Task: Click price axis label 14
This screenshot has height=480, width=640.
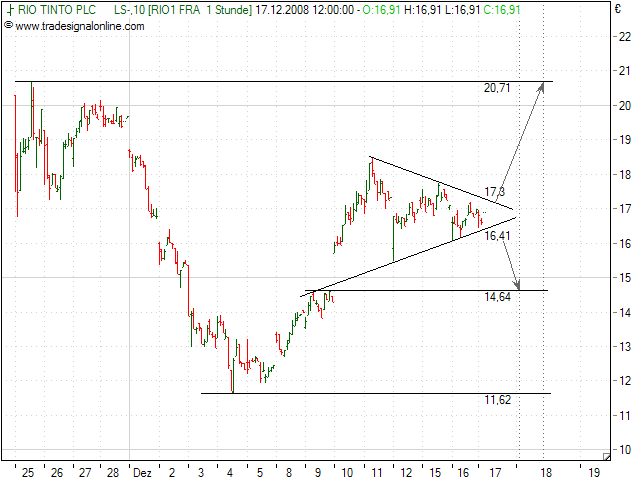Action: click(x=624, y=313)
